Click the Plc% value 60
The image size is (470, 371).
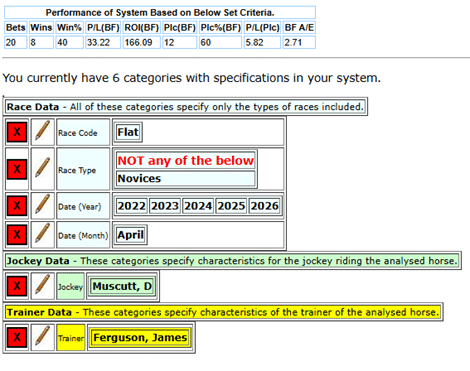[220, 43]
